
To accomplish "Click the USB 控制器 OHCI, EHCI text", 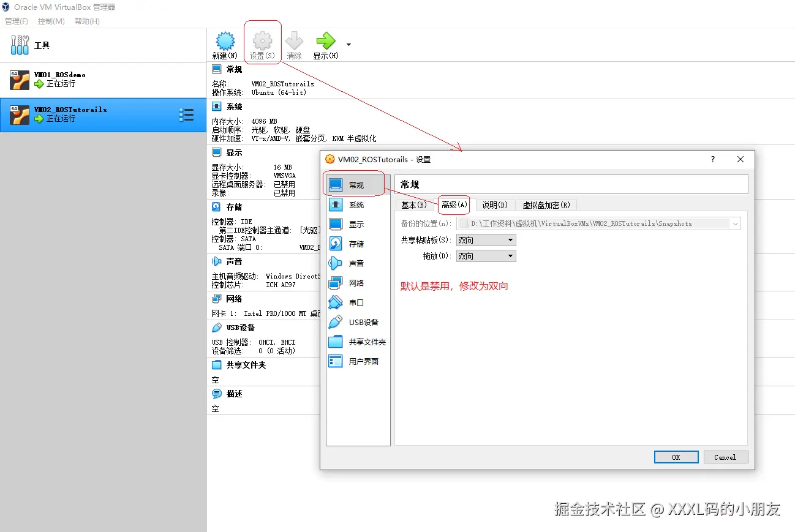I will click(254, 342).
